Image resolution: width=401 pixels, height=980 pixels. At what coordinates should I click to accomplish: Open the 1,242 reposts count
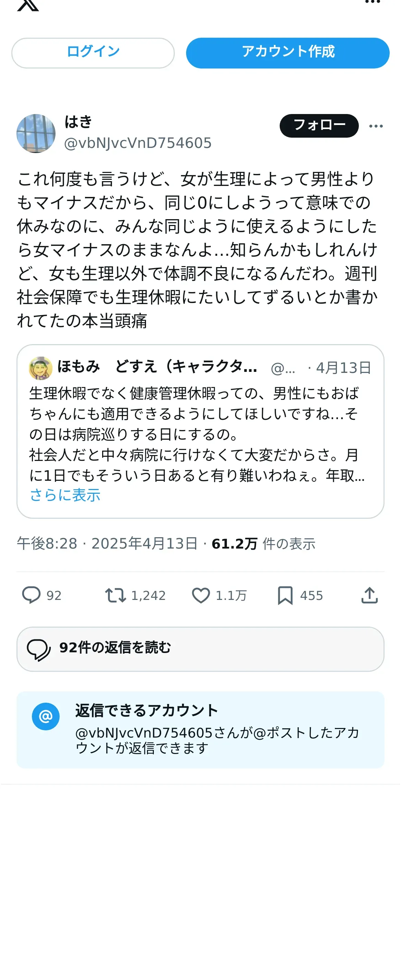click(148, 595)
